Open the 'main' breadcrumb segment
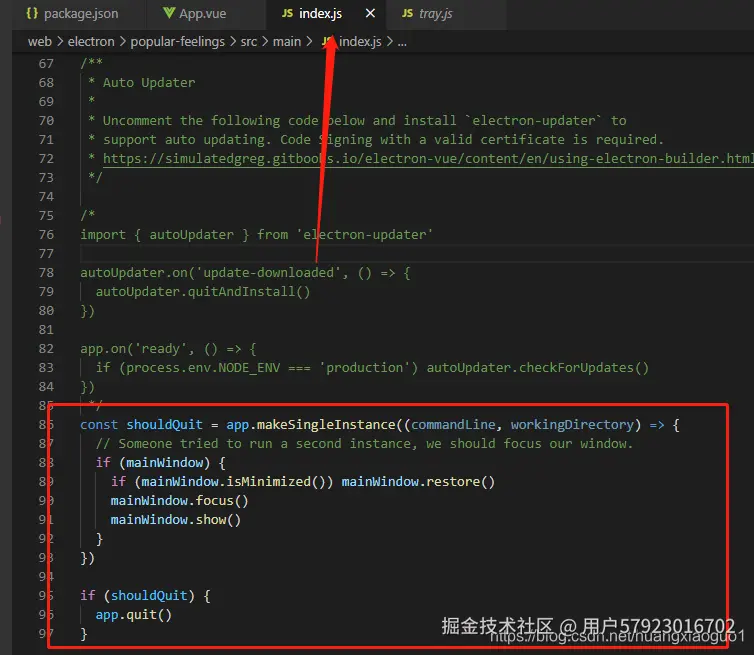 tap(287, 42)
